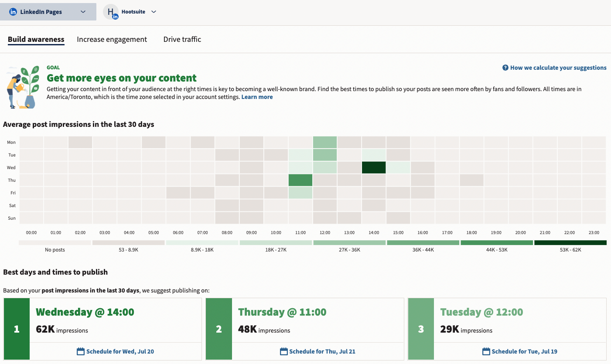Select the green rank badge numbered 2
Viewport: 611px width, 364px height.
click(x=218, y=329)
